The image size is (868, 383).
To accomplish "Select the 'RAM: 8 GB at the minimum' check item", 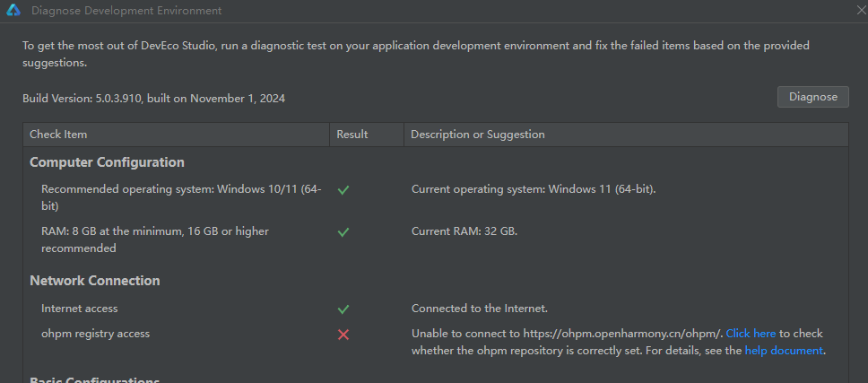I will pyautogui.click(x=155, y=239).
